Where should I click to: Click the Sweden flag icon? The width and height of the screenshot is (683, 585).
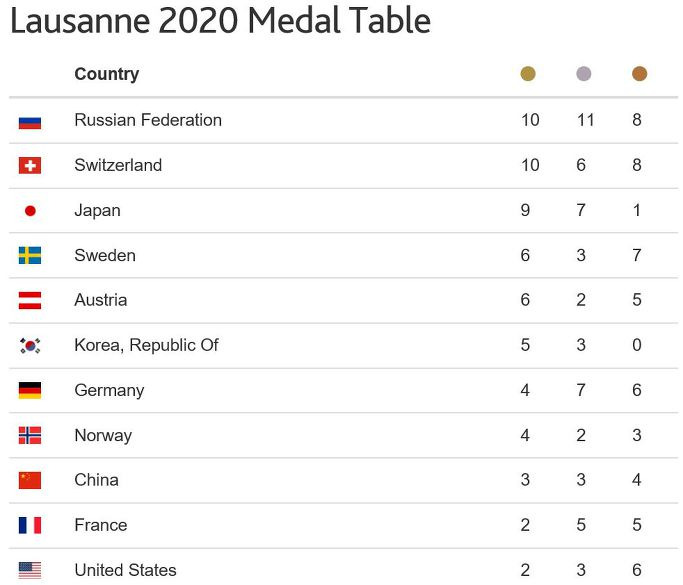(30, 256)
